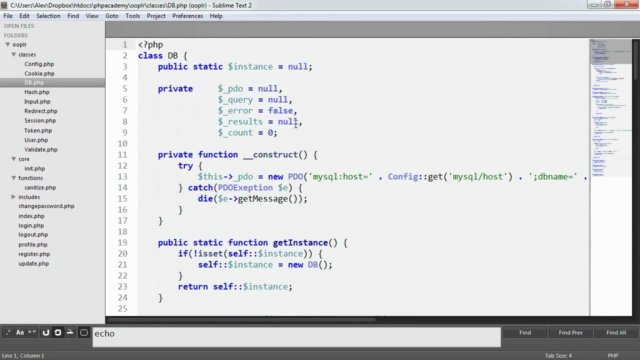Open Cookie.php in sidebar

pyautogui.click(x=39, y=73)
